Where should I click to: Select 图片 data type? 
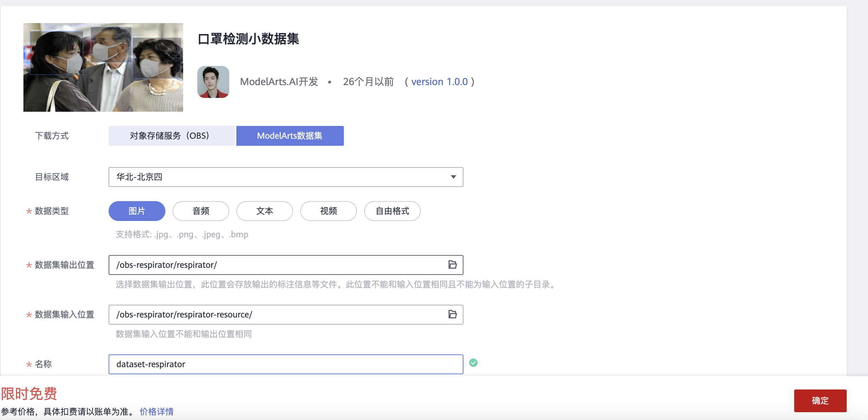click(x=137, y=211)
